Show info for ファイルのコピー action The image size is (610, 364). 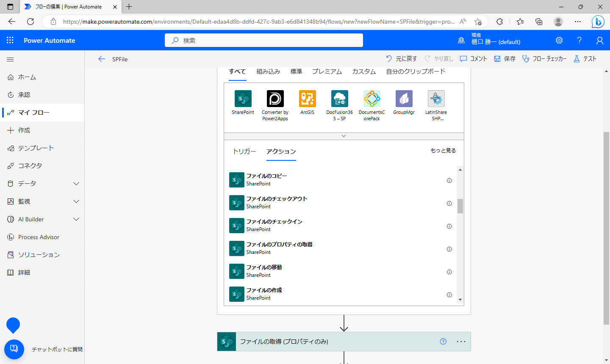449,181
